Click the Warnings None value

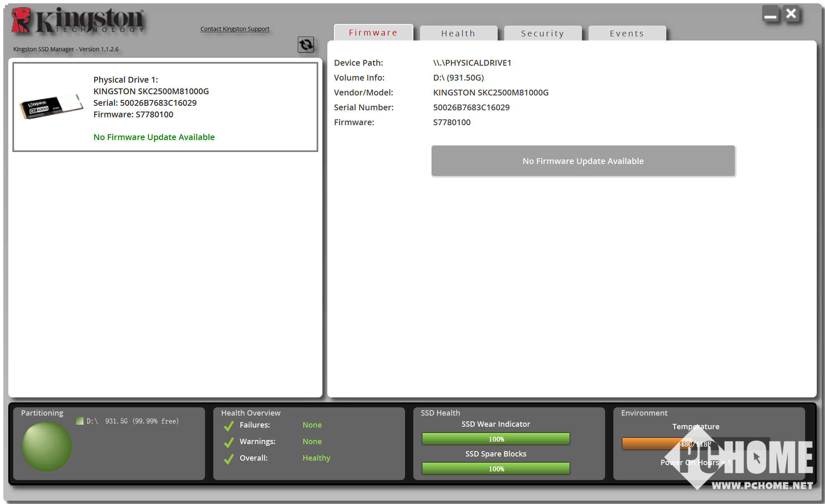point(312,442)
